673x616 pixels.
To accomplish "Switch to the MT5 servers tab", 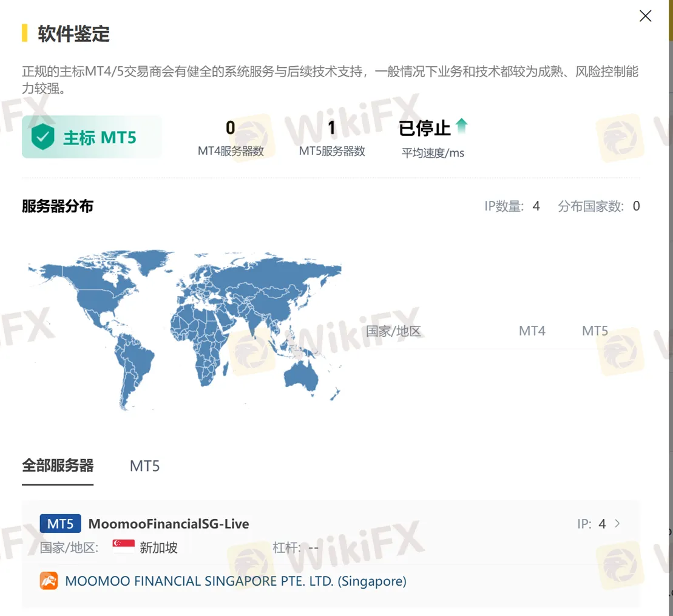I will tap(144, 466).
